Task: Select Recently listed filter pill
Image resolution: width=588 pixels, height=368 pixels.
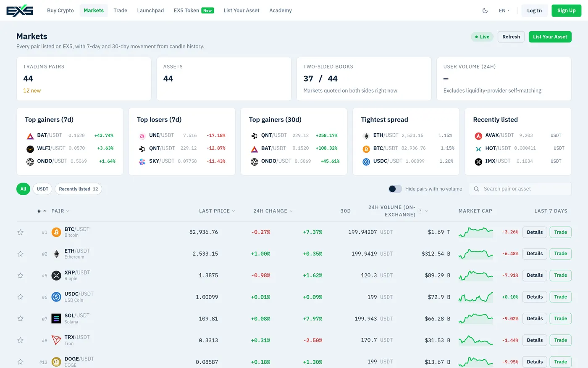Action: tap(79, 189)
